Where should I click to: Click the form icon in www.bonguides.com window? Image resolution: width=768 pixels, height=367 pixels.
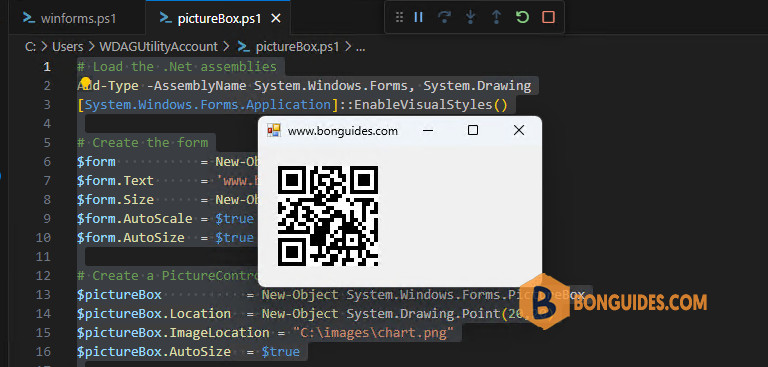click(274, 130)
